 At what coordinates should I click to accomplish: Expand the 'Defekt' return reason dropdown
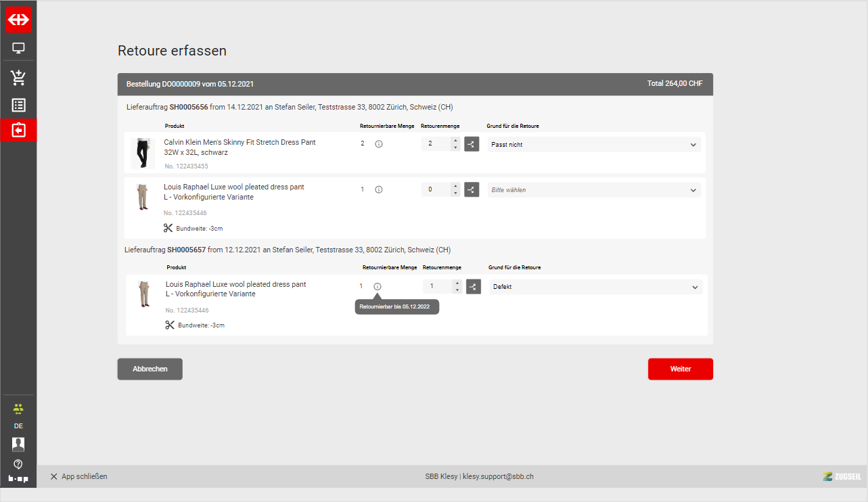tap(595, 287)
